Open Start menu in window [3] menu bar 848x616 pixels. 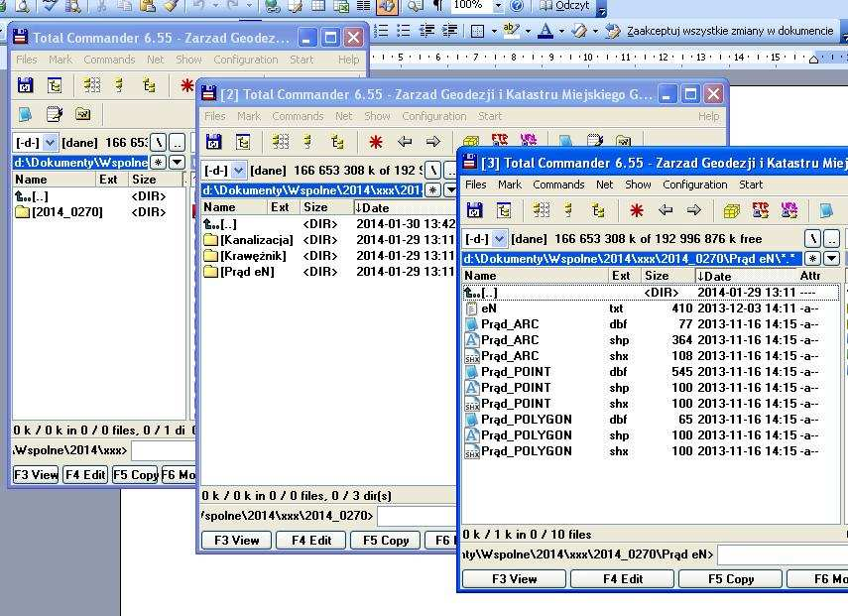coord(751,185)
